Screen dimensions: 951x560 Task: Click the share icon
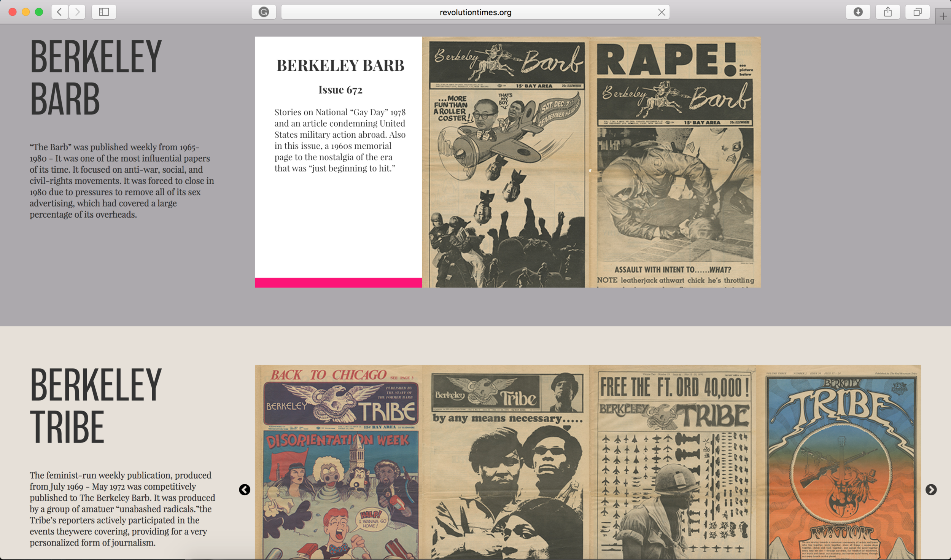pos(887,12)
